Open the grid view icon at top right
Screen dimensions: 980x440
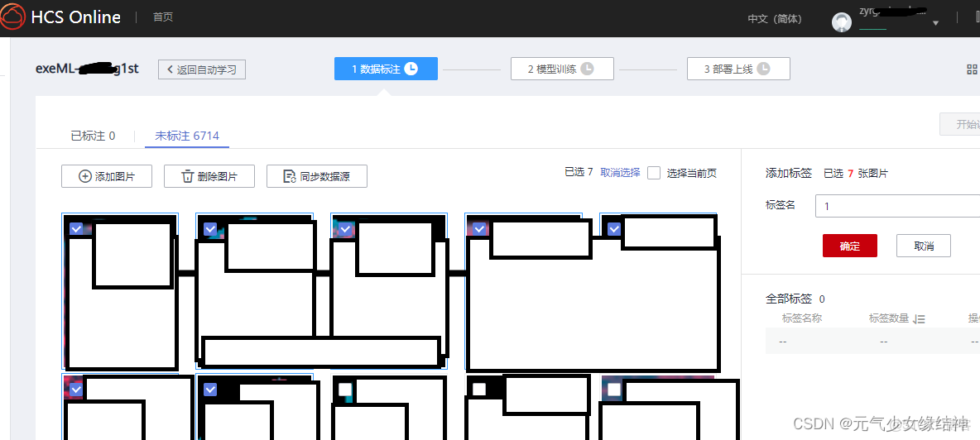972,69
